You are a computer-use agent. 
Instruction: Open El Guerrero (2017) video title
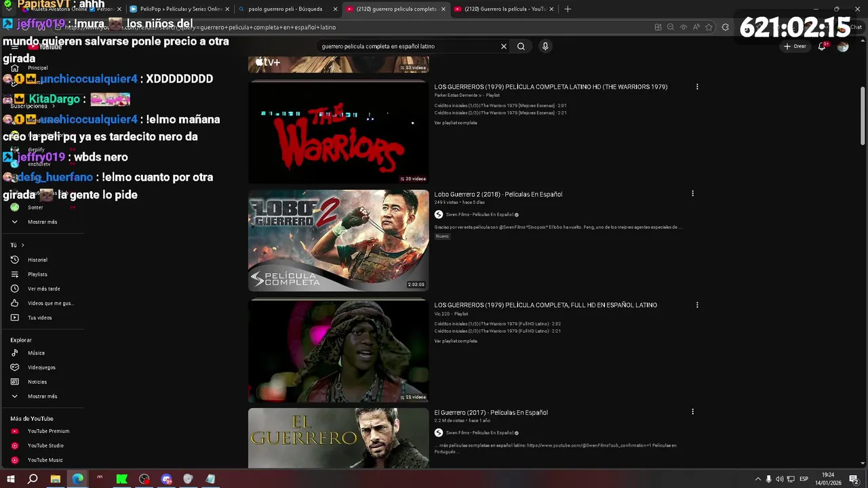[x=491, y=413]
